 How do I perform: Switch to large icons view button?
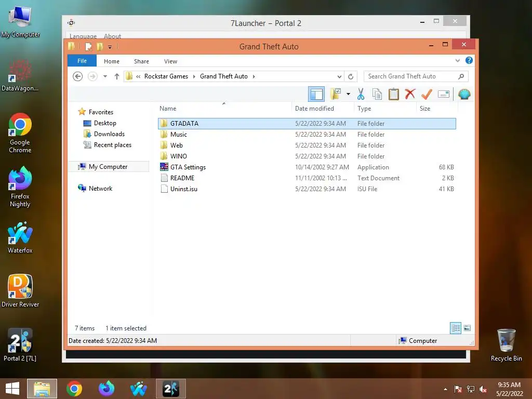467,328
